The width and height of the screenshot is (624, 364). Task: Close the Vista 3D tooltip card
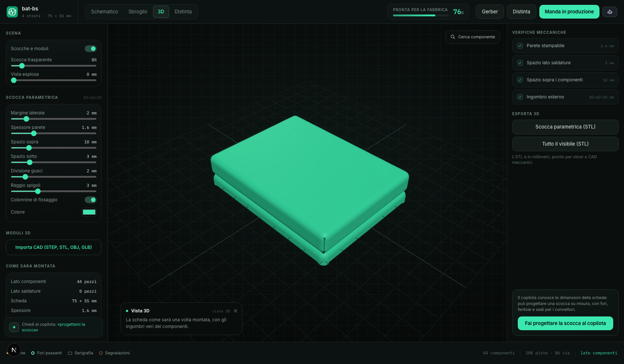pyautogui.click(x=235, y=311)
